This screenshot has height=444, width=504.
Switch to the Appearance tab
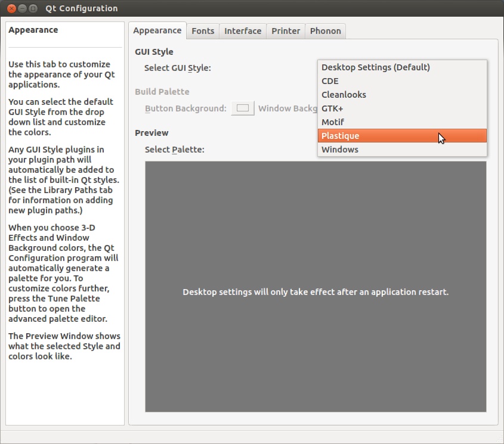[x=157, y=30]
